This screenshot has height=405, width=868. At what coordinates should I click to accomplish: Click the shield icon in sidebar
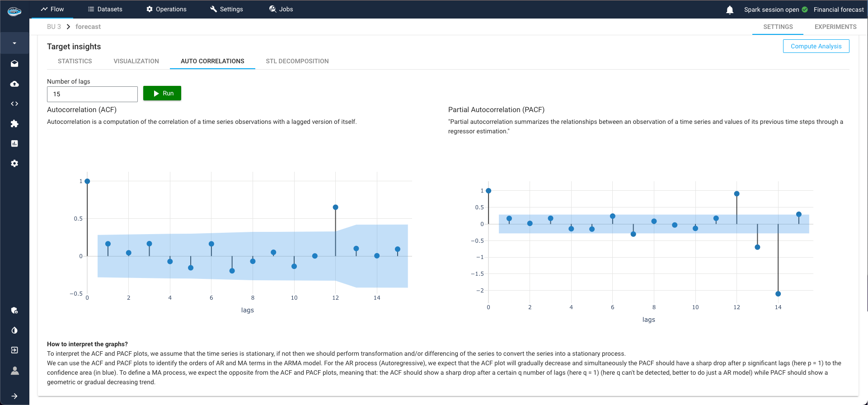(14, 311)
